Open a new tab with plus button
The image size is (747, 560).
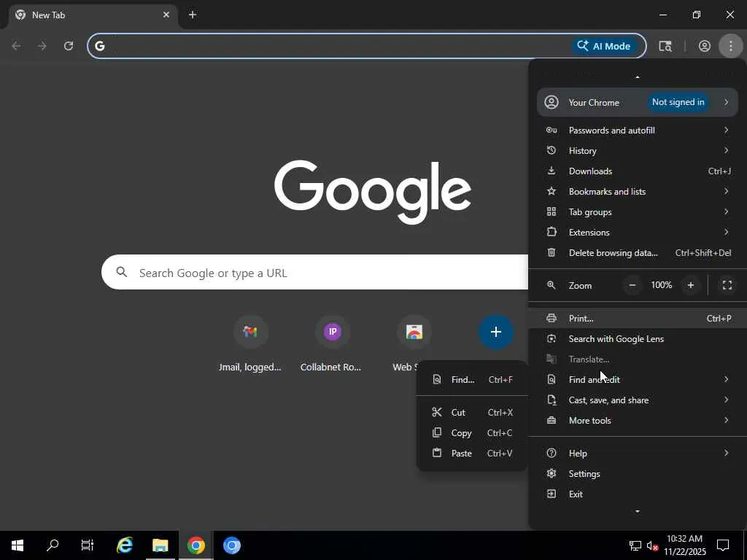coord(193,15)
